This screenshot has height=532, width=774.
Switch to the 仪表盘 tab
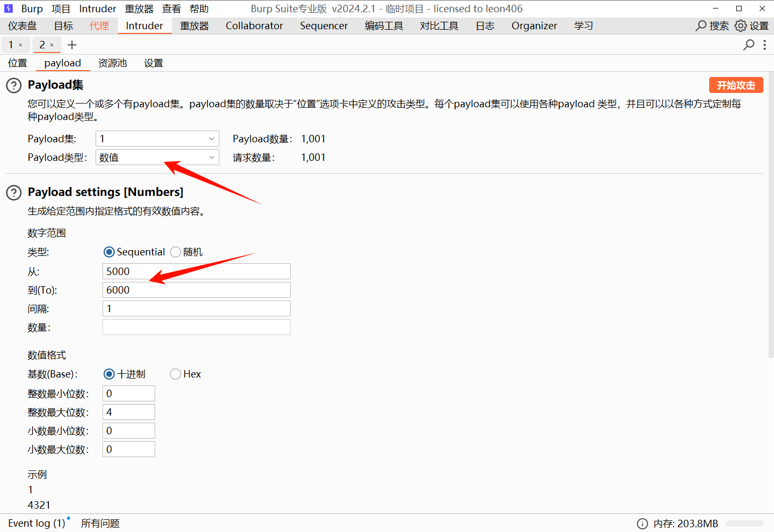tap(22, 25)
